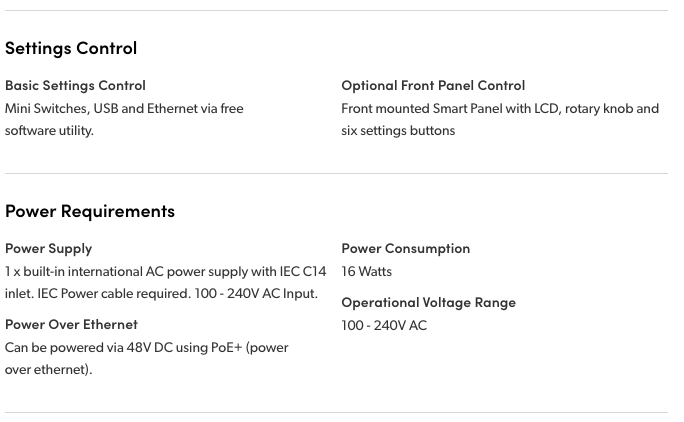Click the 'over ethernet).' text line
Viewport: 684px width, 422px height.
click(x=48, y=369)
